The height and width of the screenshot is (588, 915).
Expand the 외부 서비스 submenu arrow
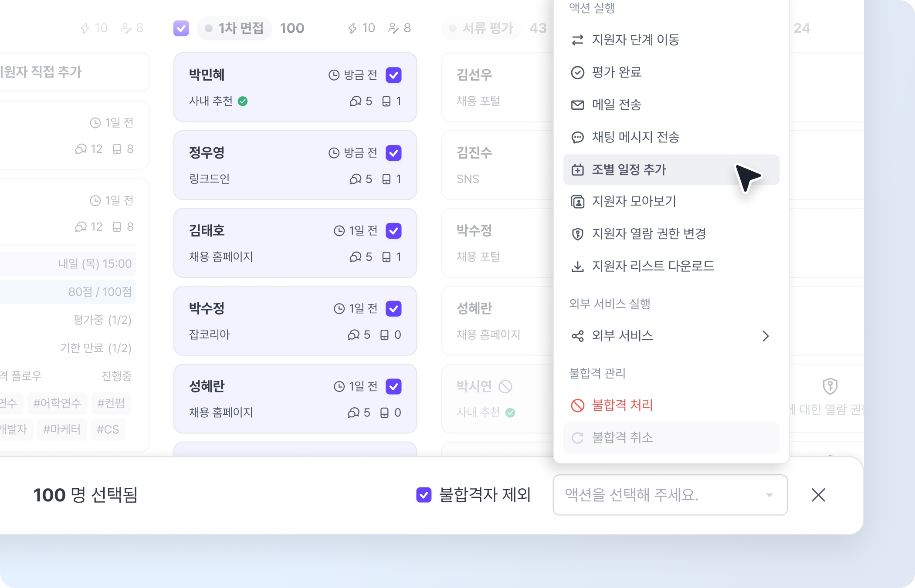[x=766, y=336]
